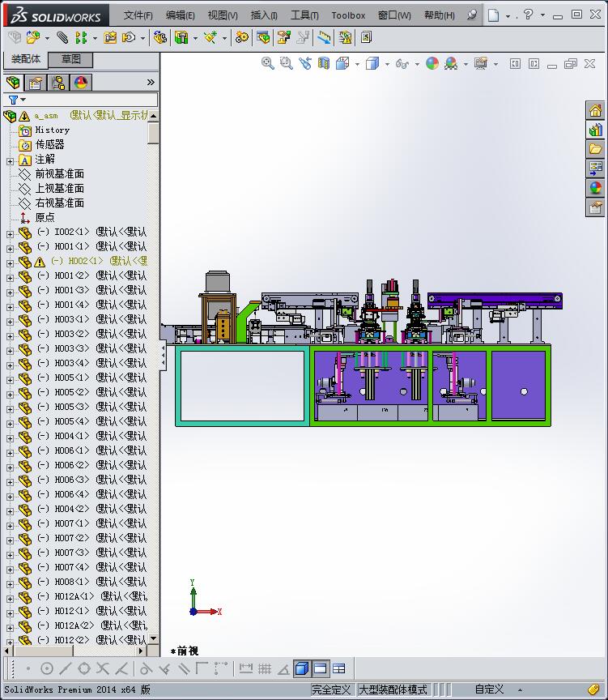Click the New document icon in title bar

click(493, 15)
